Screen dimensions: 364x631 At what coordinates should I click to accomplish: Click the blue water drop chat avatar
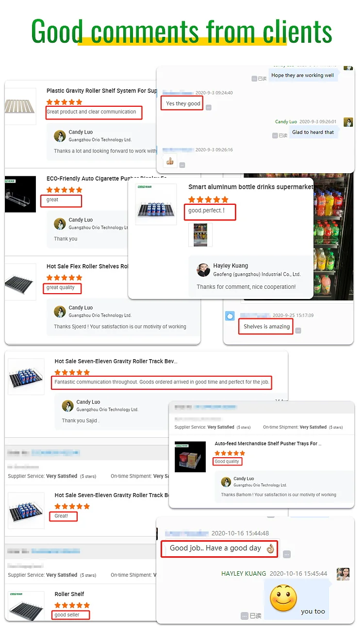(x=231, y=316)
